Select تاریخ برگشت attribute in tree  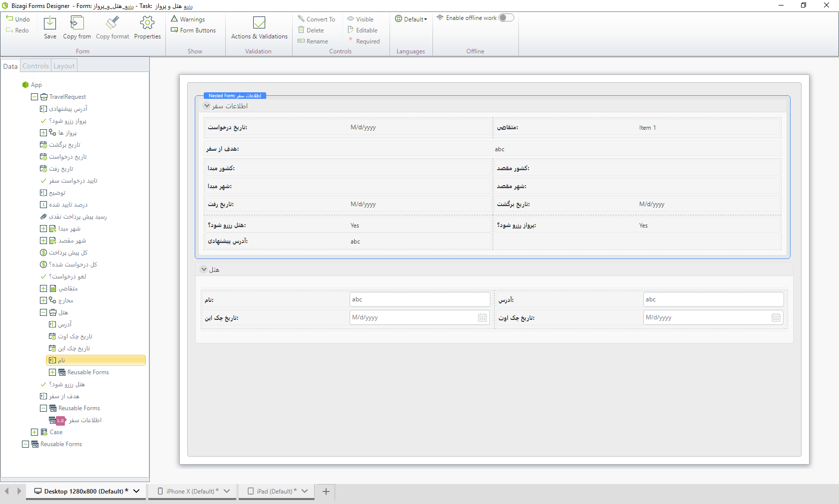pos(60,145)
